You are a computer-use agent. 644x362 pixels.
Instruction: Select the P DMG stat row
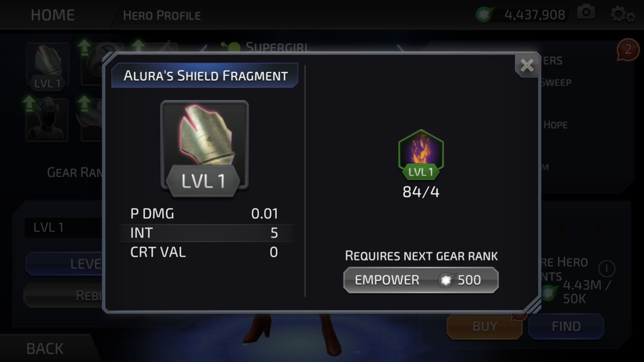[204, 214]
